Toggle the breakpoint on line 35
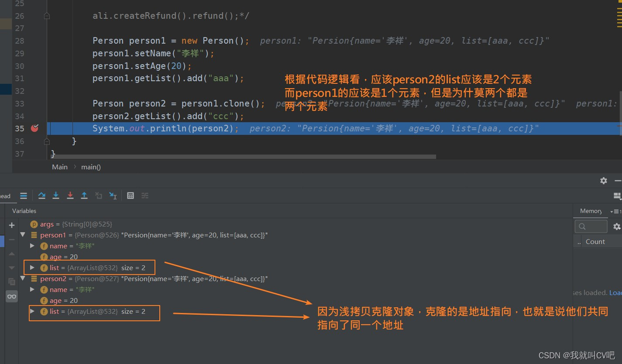 click(x=34, y=128)
